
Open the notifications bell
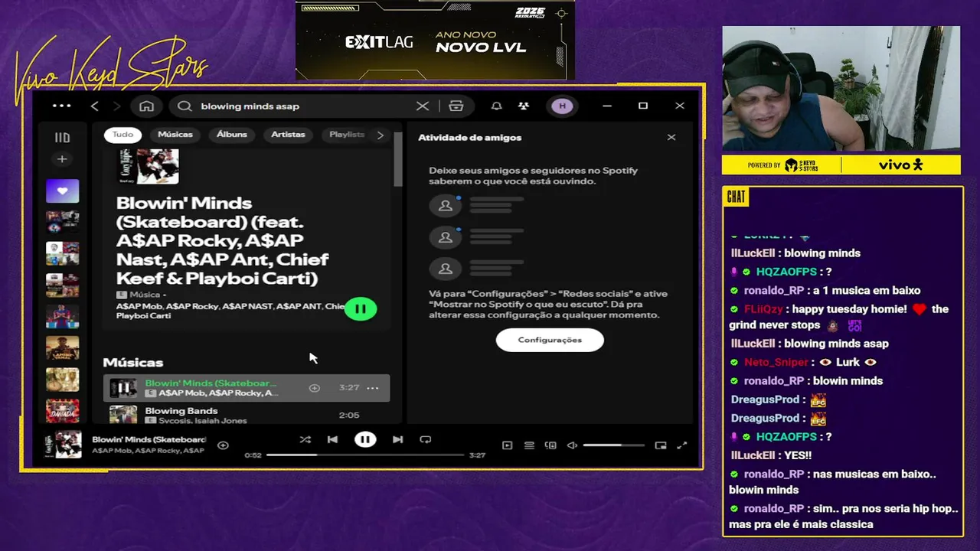click(496, 106)
